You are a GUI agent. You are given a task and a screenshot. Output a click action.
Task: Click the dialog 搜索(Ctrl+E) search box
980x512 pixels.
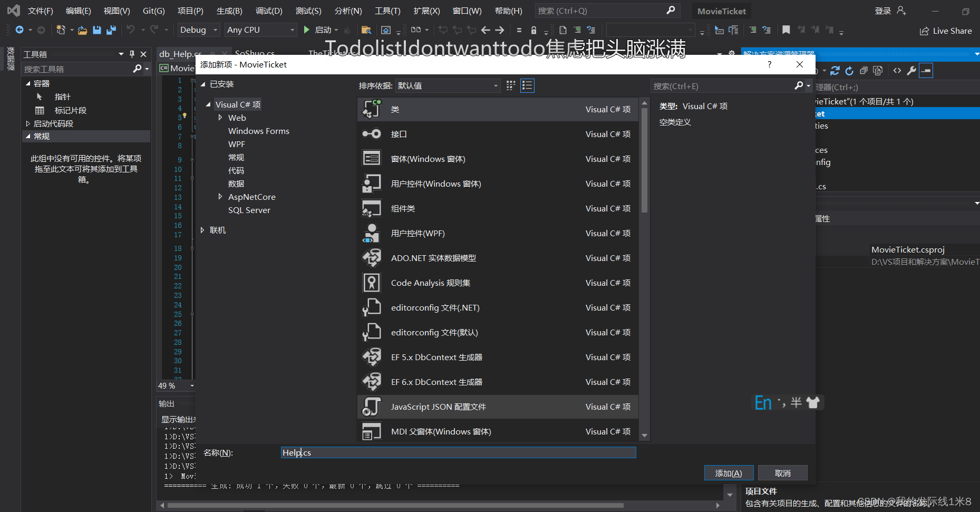[723, 86]
